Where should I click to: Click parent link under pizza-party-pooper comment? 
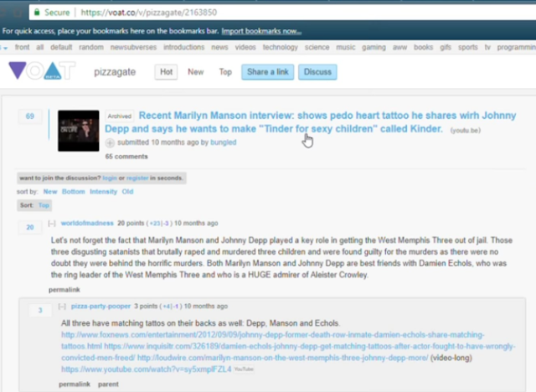[108, 384]
